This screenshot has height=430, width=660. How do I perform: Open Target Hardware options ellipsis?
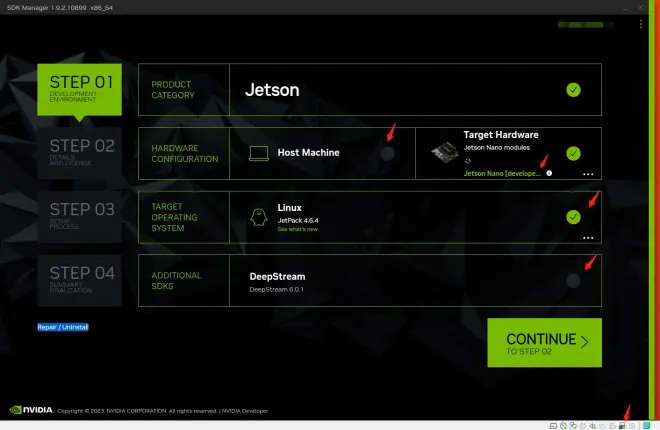(x=588, y=174)
